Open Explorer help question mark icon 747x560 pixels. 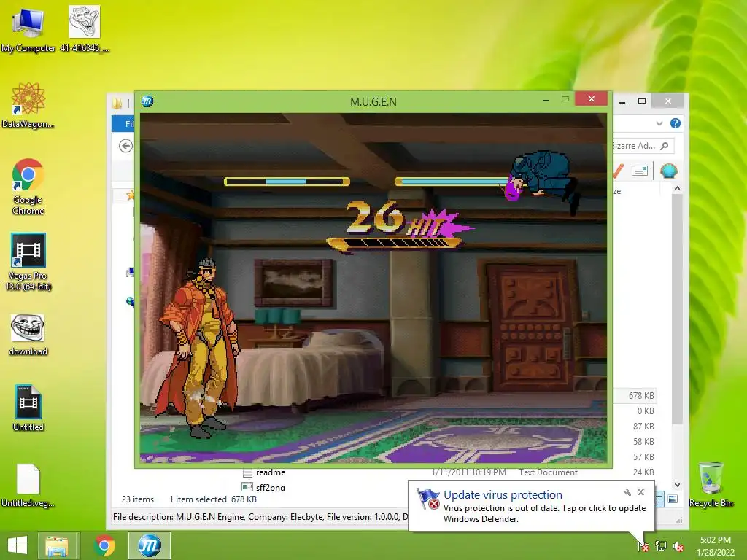675,123
